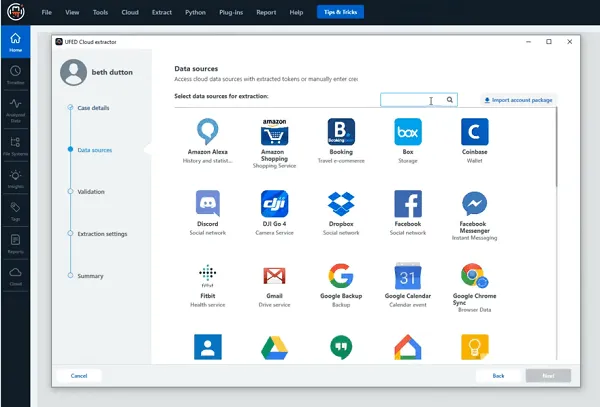
Task: Choose the Facebook Messenger data source
Action: tap(474, 204)
